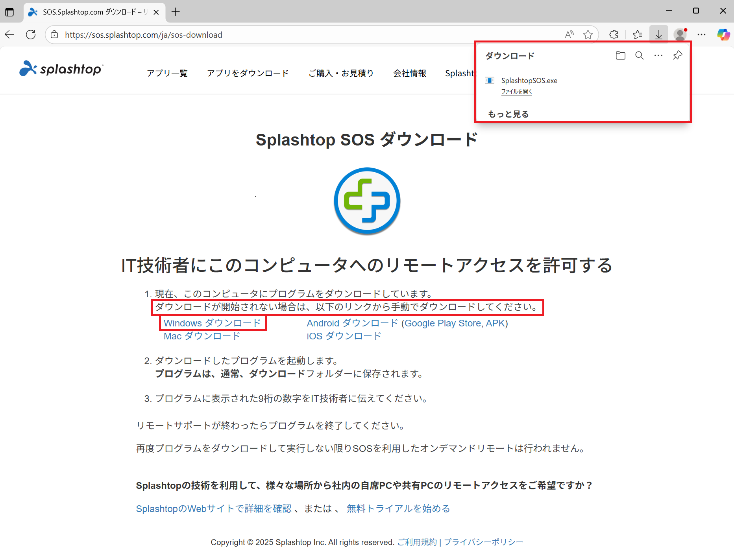Click the Windows ダウンロード link
The image size is (734, 560).
coord(213,323)
